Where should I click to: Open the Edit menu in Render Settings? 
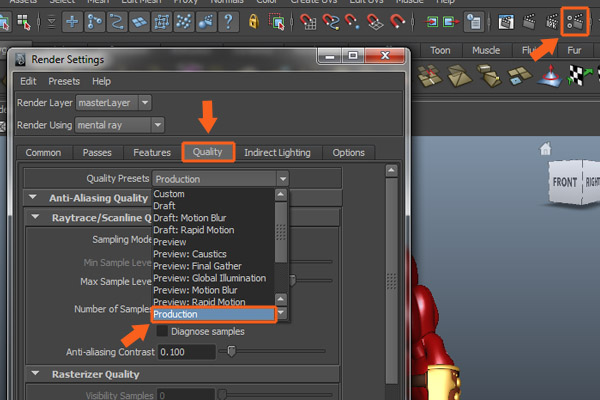click(28, 81)
